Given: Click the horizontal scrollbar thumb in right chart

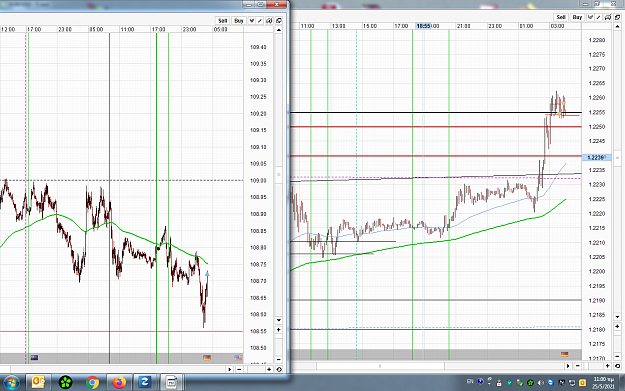Looking at the screenshot, I should [380, 365].
